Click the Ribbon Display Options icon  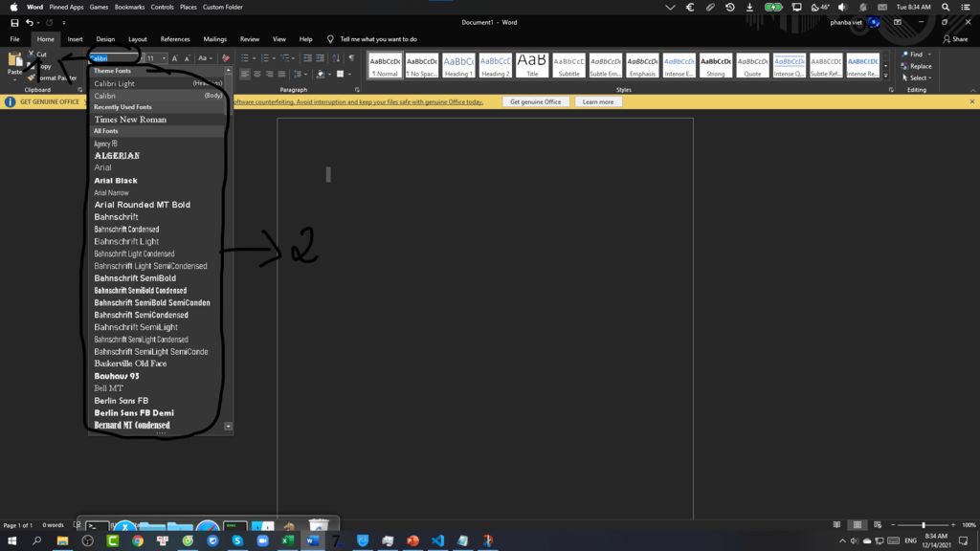point(898,23)
